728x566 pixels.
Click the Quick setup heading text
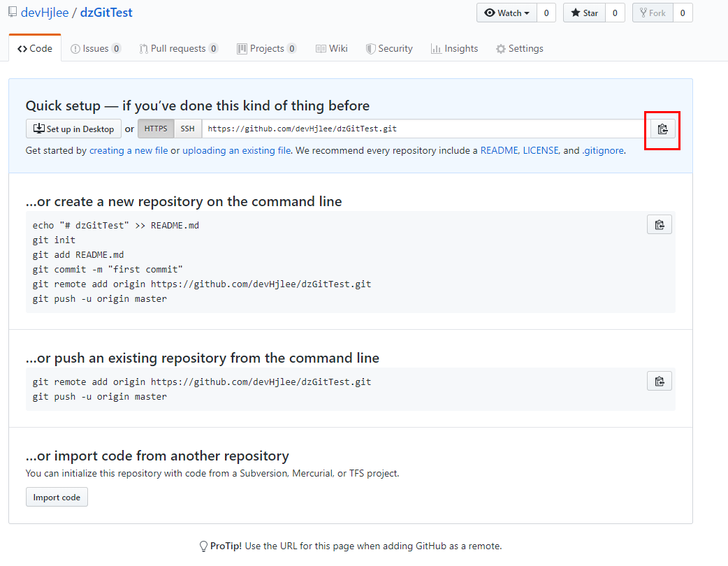click(198, 106)
